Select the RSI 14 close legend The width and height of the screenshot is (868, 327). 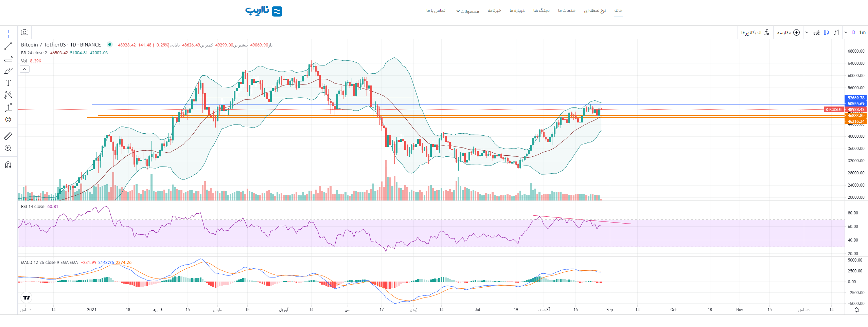pos(33,207)
